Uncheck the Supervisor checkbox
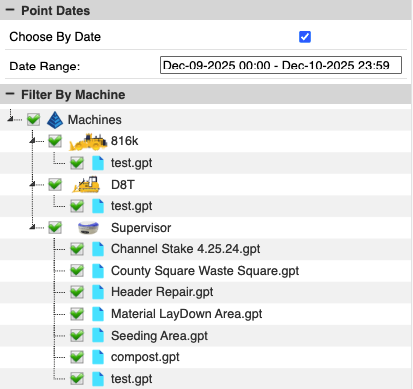 coord(55,227)
